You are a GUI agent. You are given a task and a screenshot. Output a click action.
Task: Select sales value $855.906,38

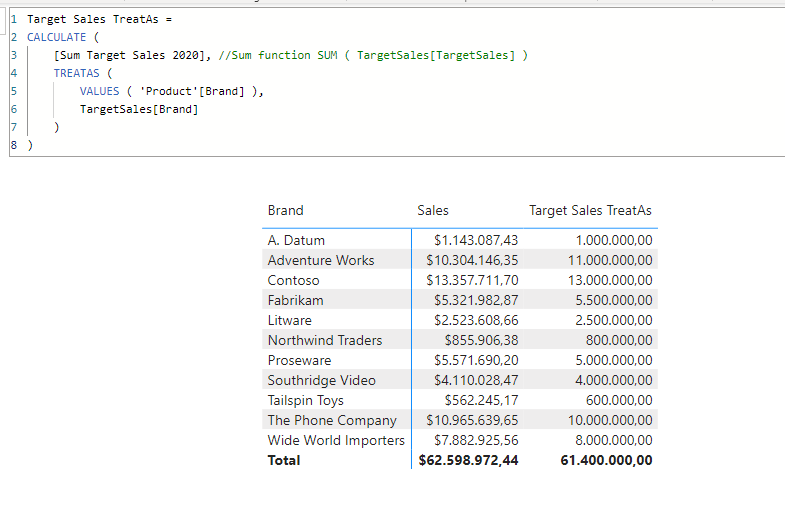pos(482,340)
